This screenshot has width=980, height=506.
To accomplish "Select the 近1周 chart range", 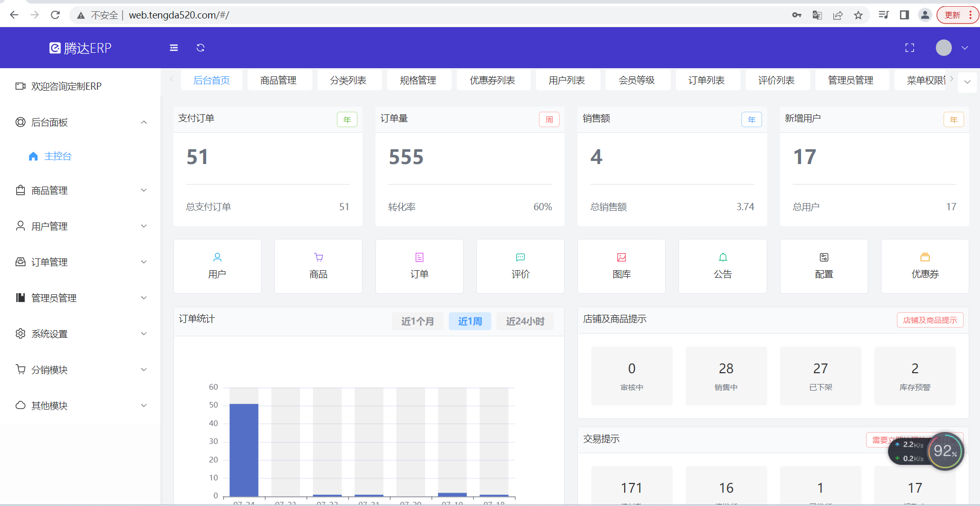I will pos(470,321).
